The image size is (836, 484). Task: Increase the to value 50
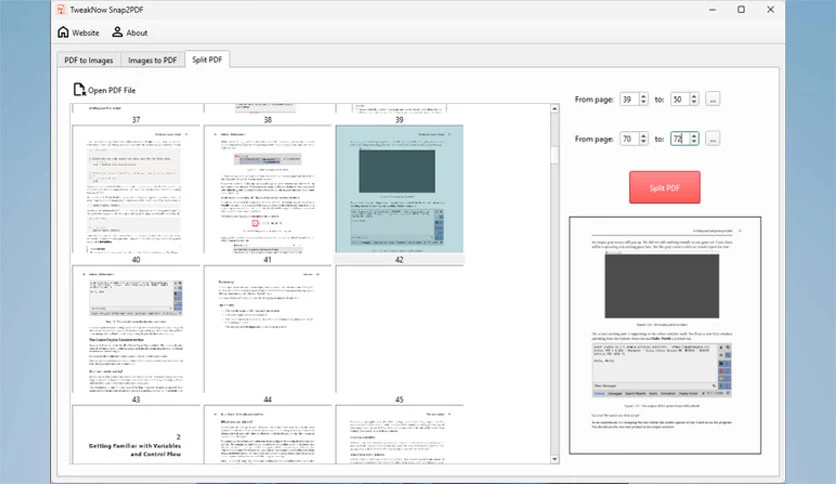pyautogui.click(x=694, y=96)
